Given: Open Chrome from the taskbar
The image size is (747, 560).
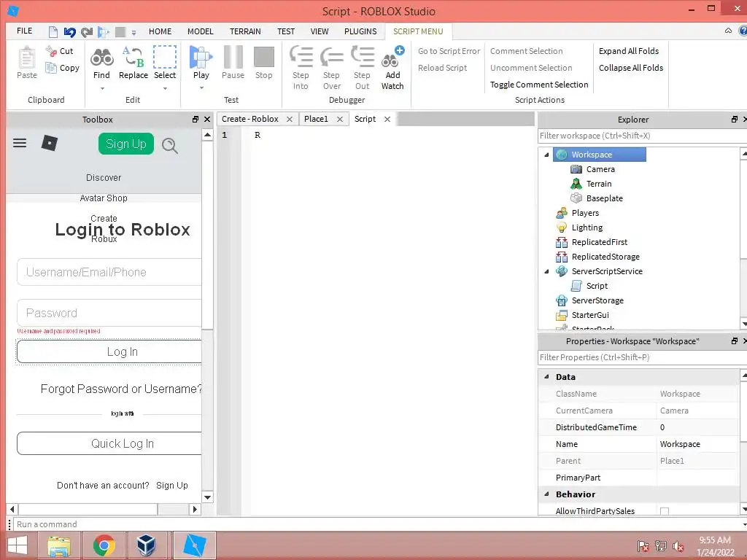Looking at the screenshot, I should (104, 545).
